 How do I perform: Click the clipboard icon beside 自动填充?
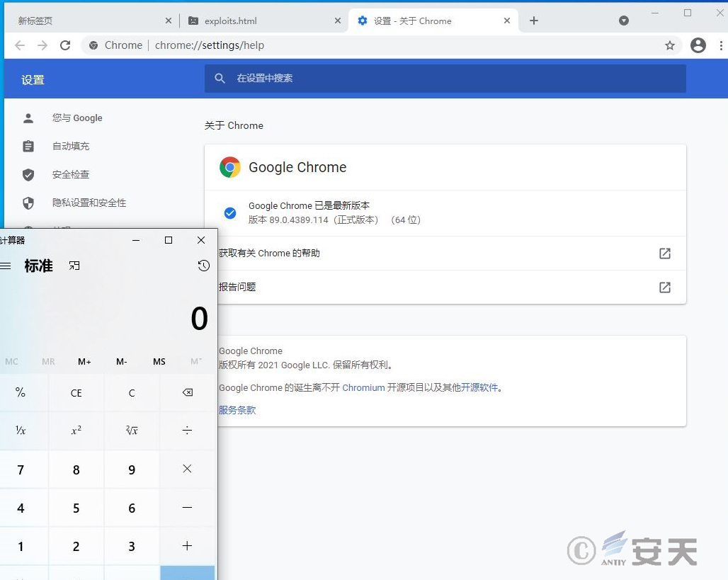tap(28, 146)
